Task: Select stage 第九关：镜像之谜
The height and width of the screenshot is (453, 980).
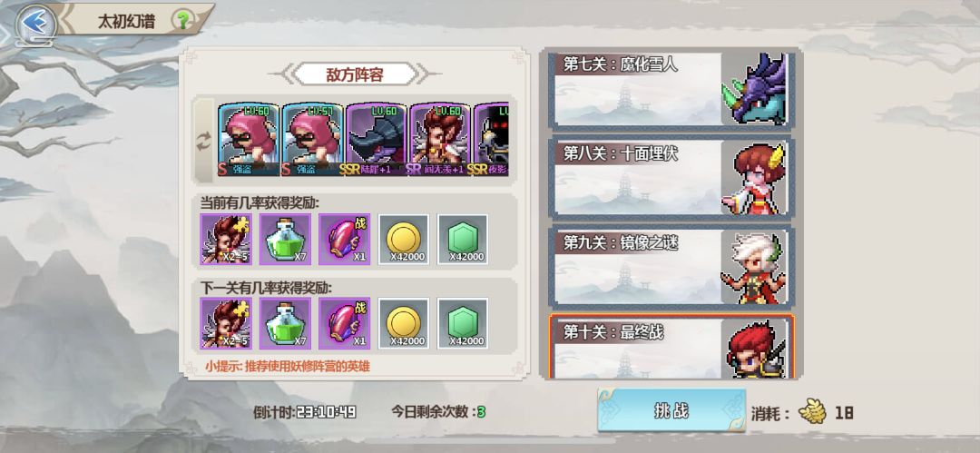Action: 670,267
